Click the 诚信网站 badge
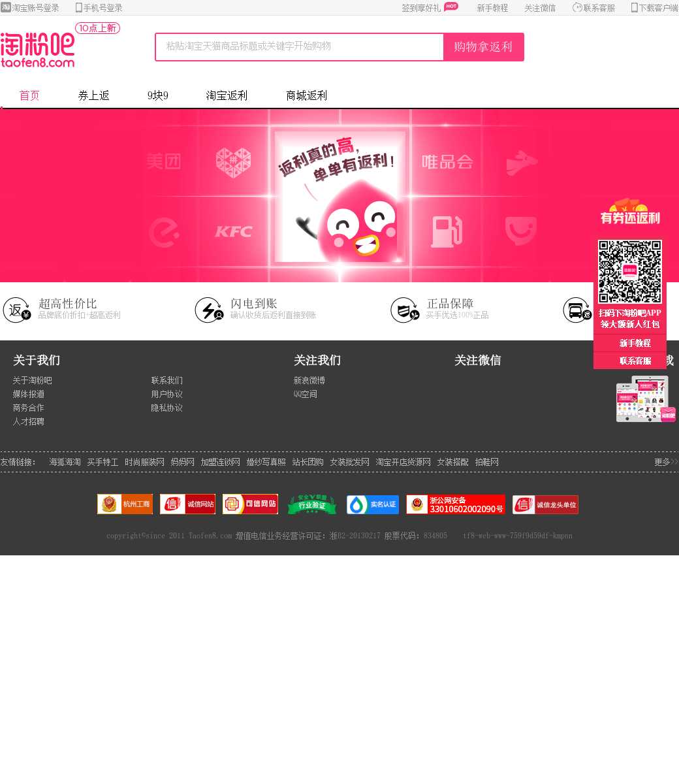The height and width of the screenshot is (784, 679). click(187, 504)
